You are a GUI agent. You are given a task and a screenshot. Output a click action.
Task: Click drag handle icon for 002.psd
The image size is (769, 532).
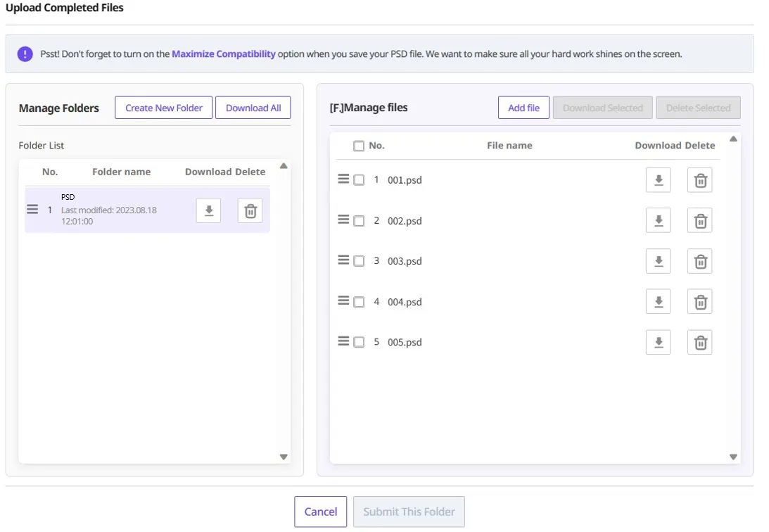pos(343,220)
